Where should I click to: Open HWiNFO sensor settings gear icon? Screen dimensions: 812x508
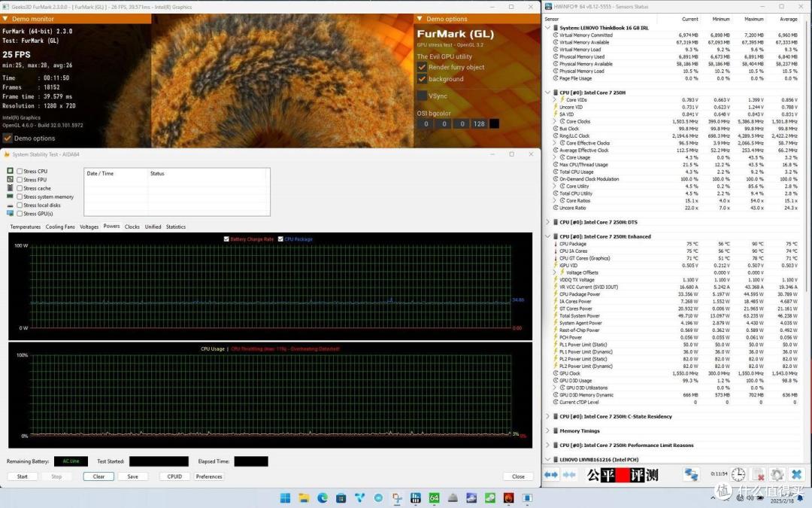[776, 474]
